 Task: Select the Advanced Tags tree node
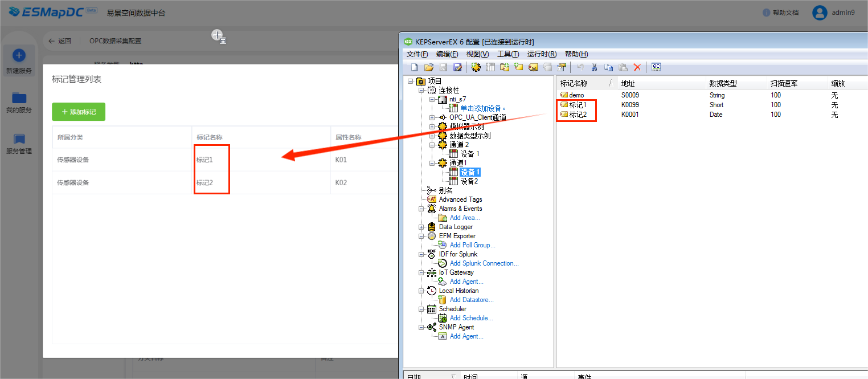click(460, 199)
